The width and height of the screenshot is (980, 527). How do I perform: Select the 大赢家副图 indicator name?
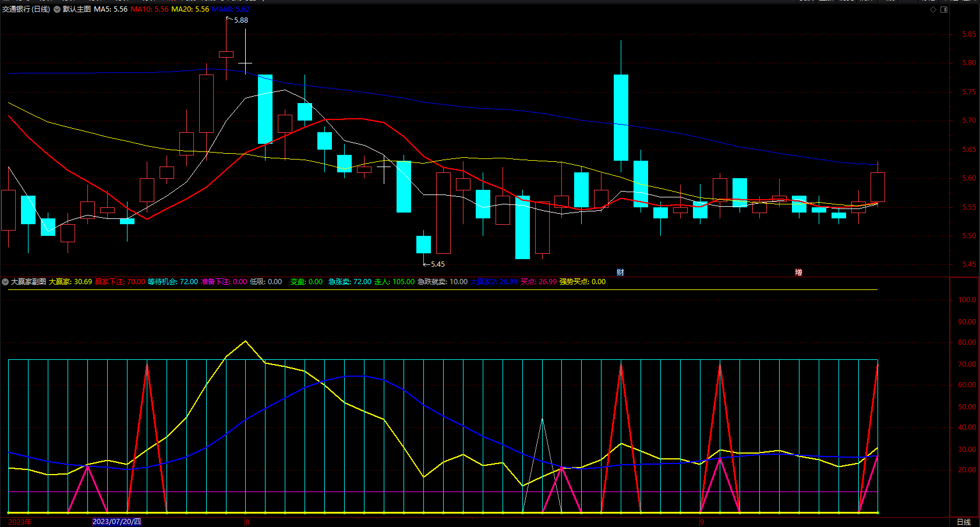click(29, 282)
